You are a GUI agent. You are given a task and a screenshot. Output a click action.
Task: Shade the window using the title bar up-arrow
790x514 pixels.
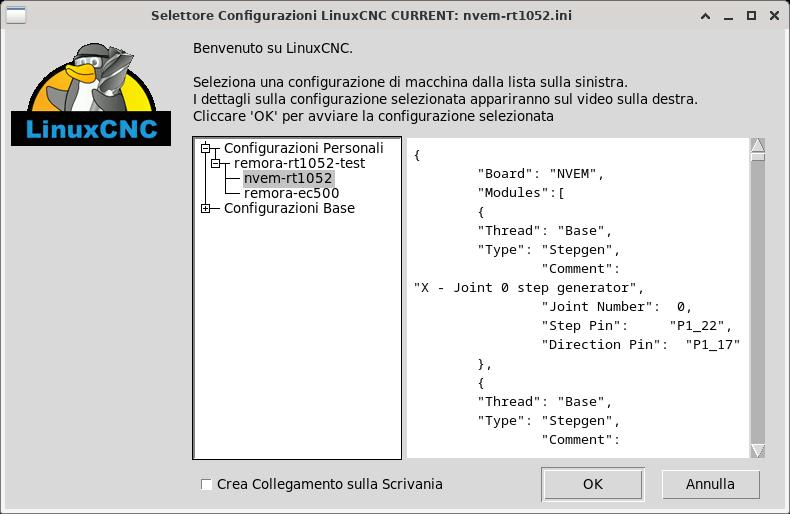705,16
